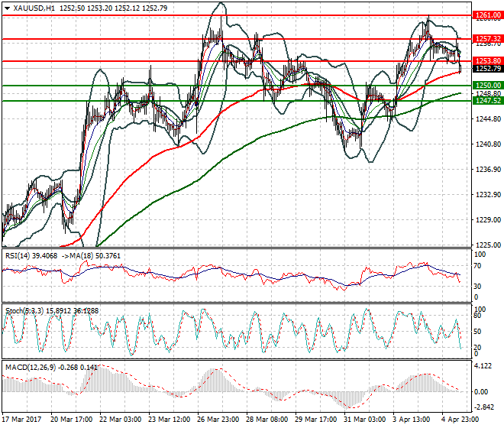Viewport: 504px width, 428px height.
Task: Click the current price label 1252.79
Action: (x=488, y=69)
